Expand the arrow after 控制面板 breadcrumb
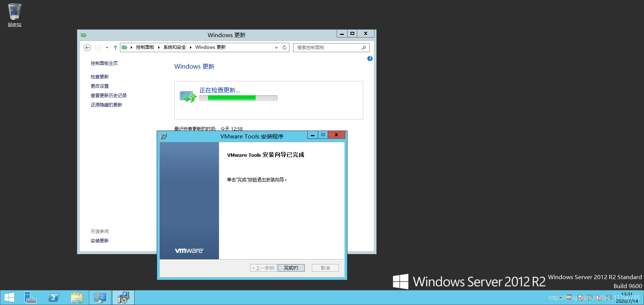 159,47
